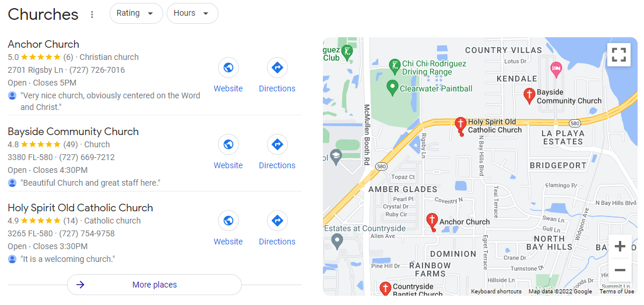Open the Terms of Use map link
The width and height of the screenshot is (644, 305).
(617, 292)
